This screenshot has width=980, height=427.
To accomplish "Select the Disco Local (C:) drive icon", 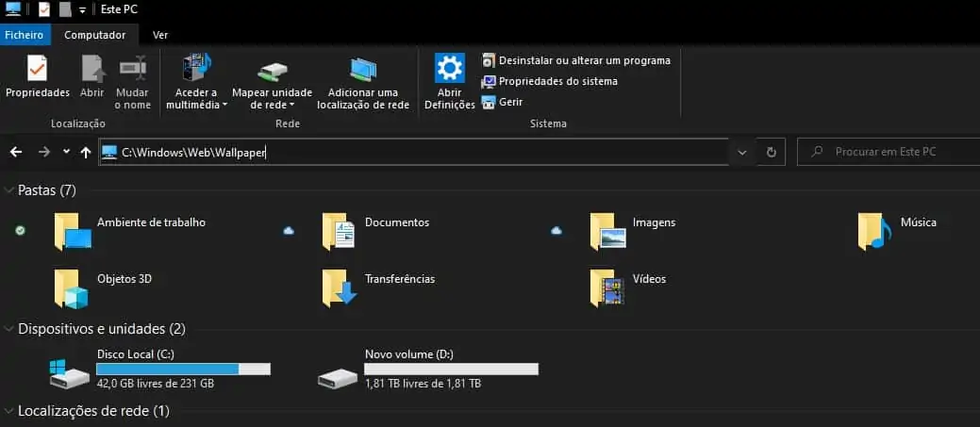I will point(70,373).
